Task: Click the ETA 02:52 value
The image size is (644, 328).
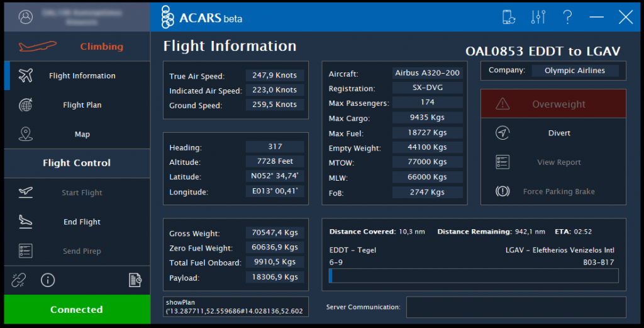Action: (x=583, y=232)
